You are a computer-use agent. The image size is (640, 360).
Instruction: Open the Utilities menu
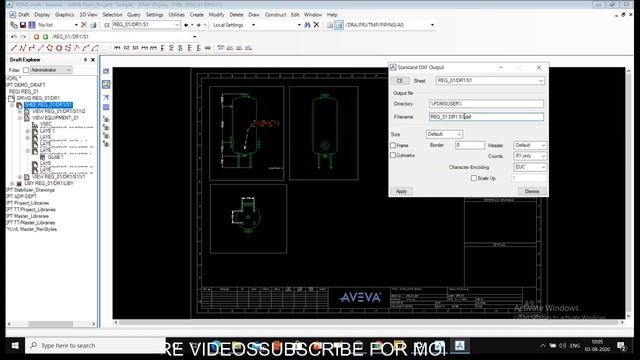point(176,15)
